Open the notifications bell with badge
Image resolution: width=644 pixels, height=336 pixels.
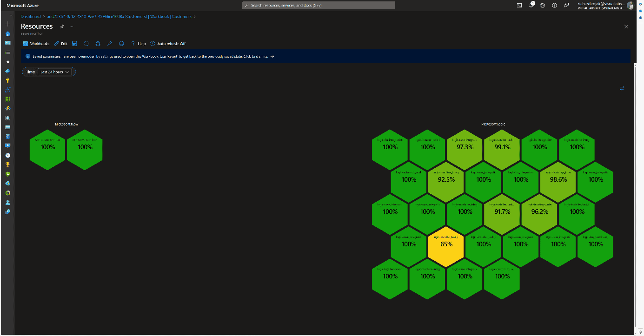point(531,5)
